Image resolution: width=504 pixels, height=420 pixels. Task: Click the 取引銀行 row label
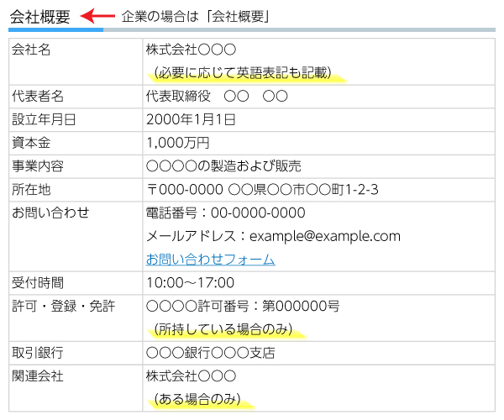38,352
